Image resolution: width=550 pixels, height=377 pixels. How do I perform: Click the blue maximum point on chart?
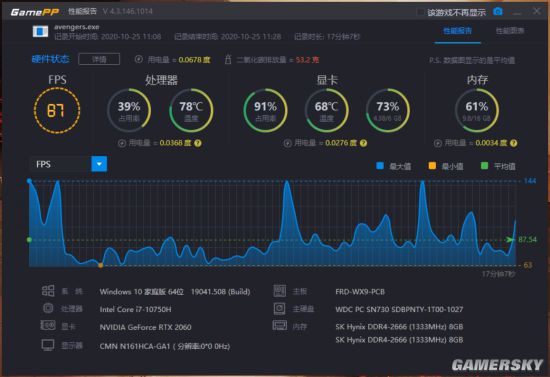click(29, 181)
